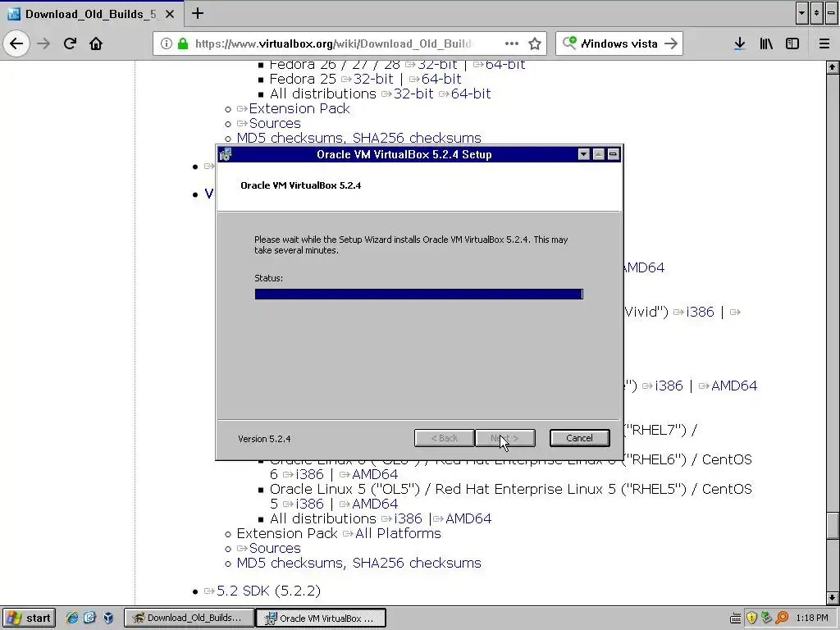Open the Library menu icon
Image resolution: width=840 pixels, height=630 pixels.
tap(766, 43)
